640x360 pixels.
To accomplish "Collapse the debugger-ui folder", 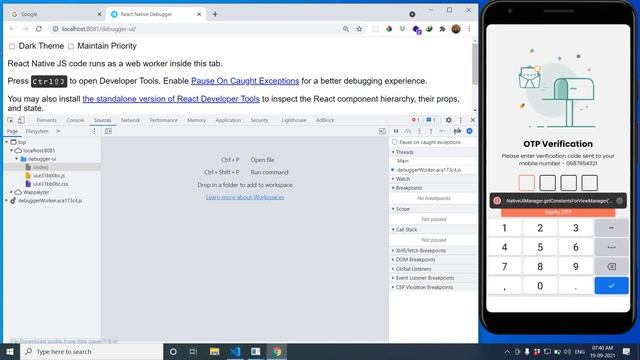I will [x=17, y=159].
